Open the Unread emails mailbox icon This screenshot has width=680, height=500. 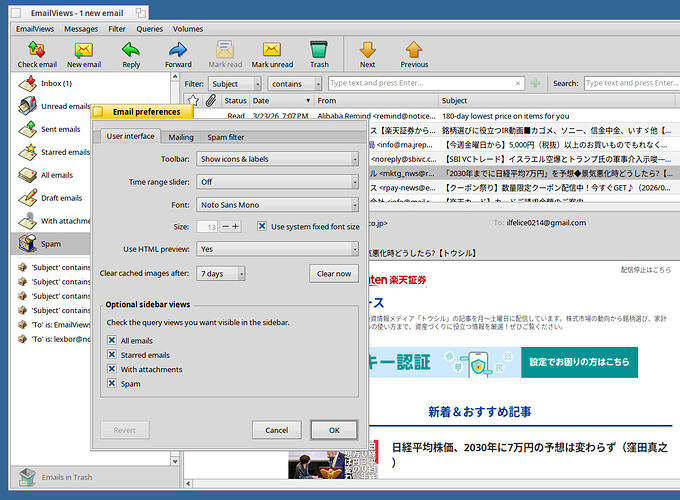click(x=28, y=106)
